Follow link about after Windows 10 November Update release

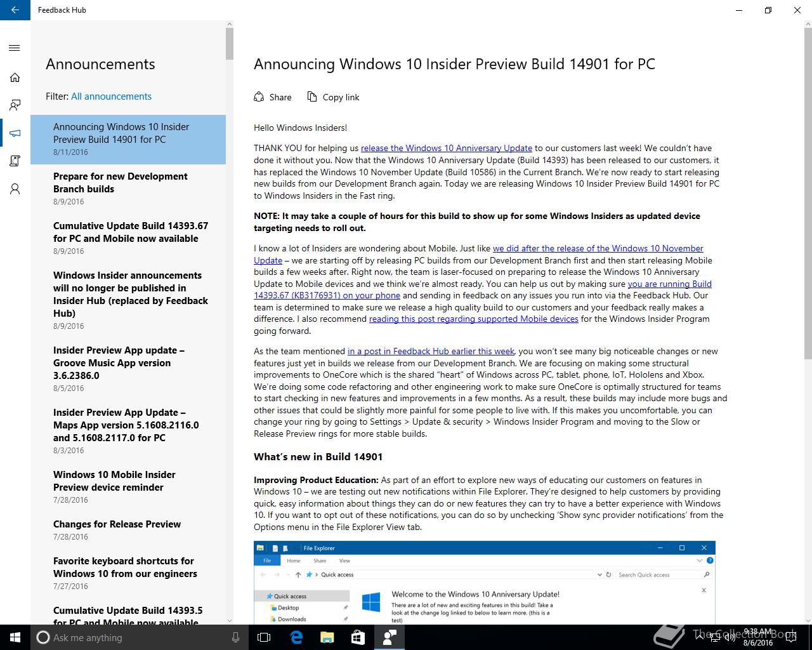coord(598,248)
